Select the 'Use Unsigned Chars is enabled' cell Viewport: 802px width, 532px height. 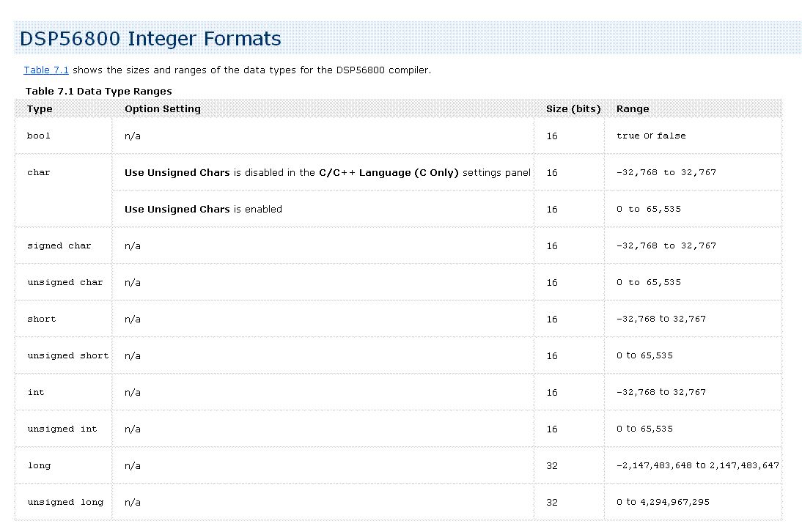203,209
